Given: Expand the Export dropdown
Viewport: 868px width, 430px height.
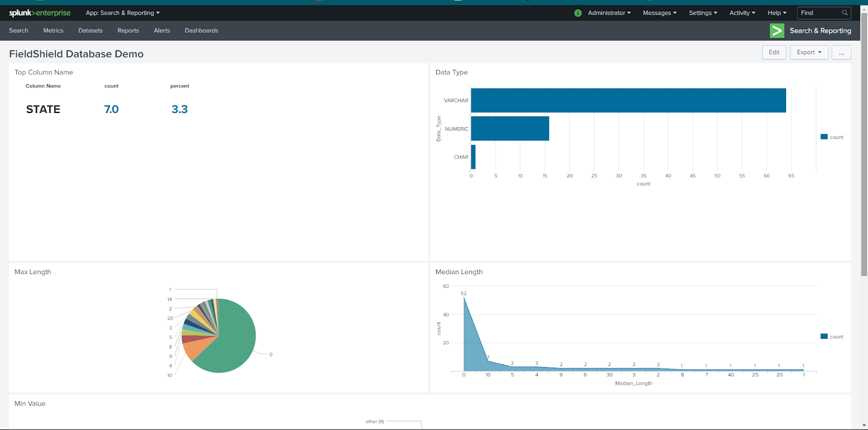Looking at the screenshot, I should point(809,53).
